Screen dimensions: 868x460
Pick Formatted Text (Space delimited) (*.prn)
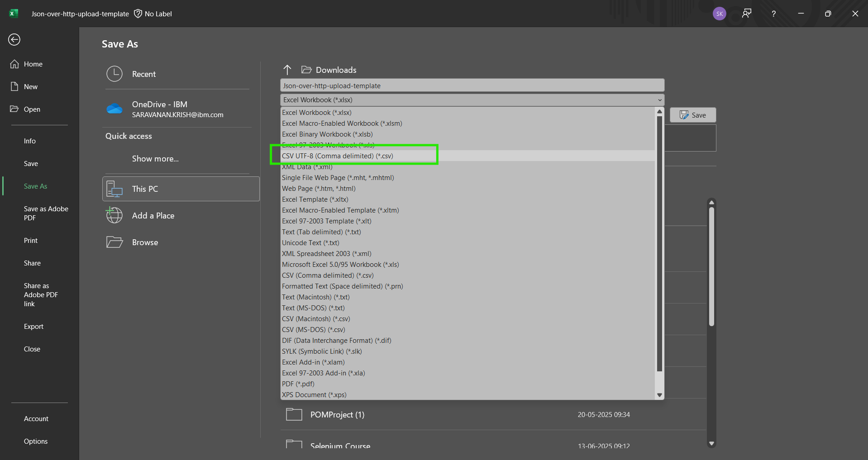(467, 286)
